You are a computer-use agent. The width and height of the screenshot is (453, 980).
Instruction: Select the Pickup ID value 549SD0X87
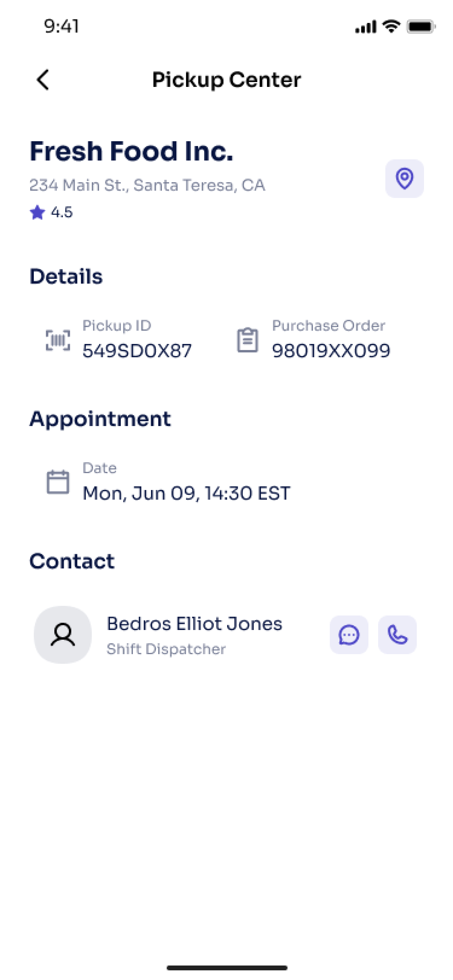point(137,351)
